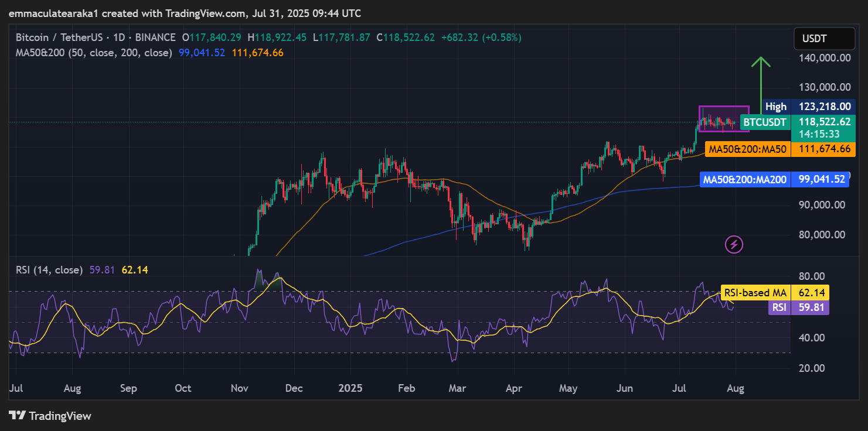Click the 2025 label on time axis
Screen dimensions: 868x431
[350, 388]
